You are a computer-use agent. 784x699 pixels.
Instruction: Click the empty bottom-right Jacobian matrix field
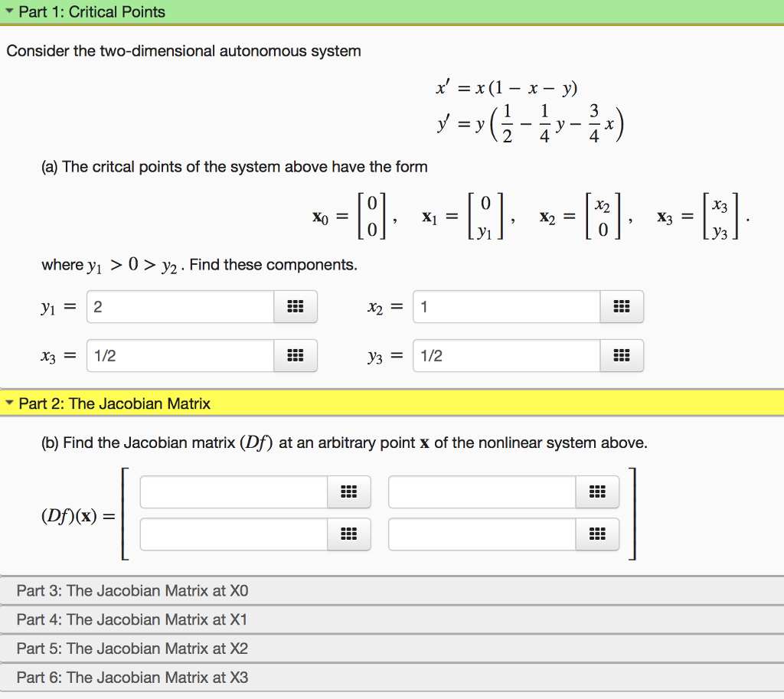point(479,534)
